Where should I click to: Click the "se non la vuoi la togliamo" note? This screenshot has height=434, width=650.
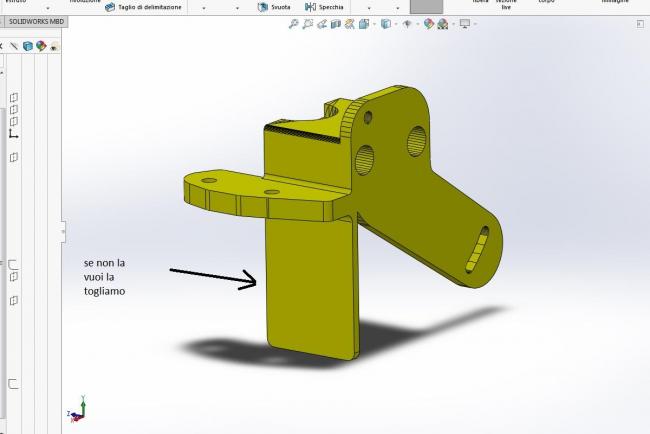coord(119,277)
